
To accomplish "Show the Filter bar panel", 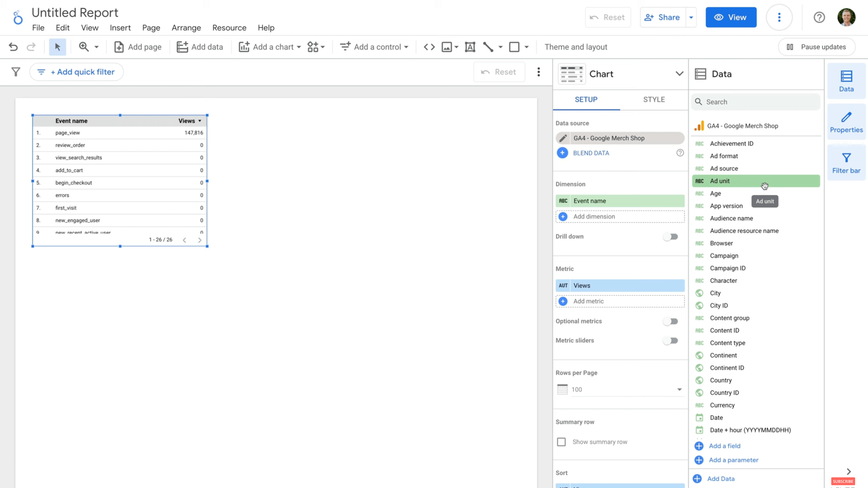I will click(x=847, y=162).
